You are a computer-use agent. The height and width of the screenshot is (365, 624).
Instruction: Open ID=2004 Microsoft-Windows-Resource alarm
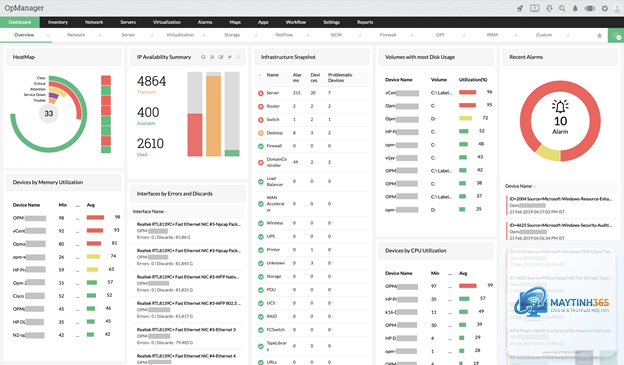tap(560, 205)
